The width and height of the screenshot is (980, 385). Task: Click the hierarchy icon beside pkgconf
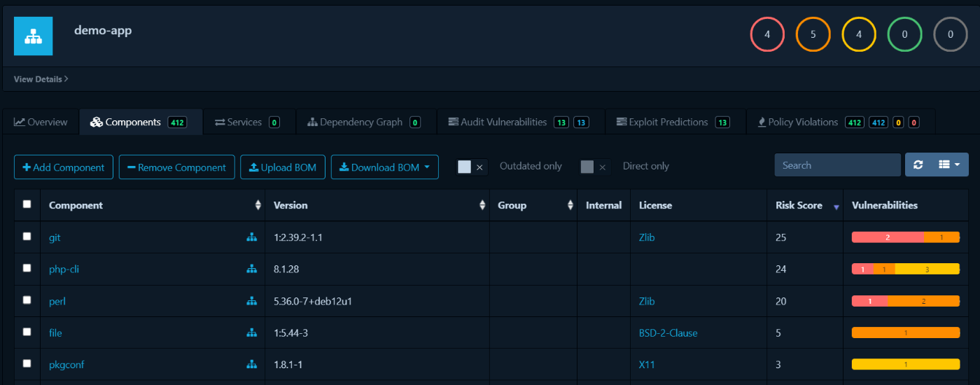(x=251, y=364)
